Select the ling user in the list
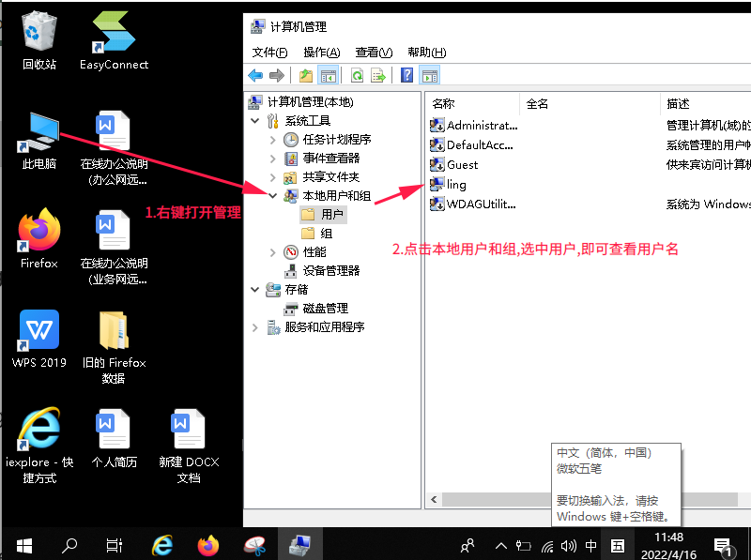 pos(456,185)
